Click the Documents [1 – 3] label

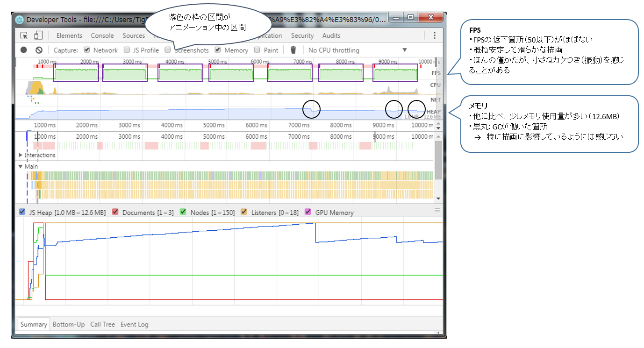tap(148, 213)
